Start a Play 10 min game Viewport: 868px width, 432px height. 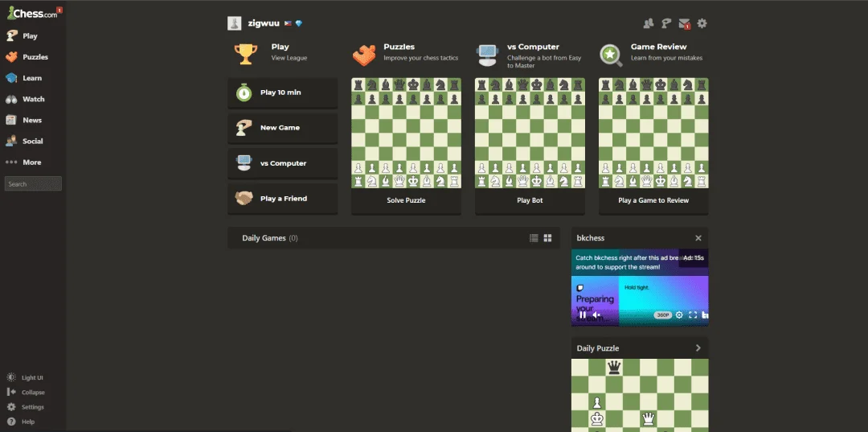(282, 93)
